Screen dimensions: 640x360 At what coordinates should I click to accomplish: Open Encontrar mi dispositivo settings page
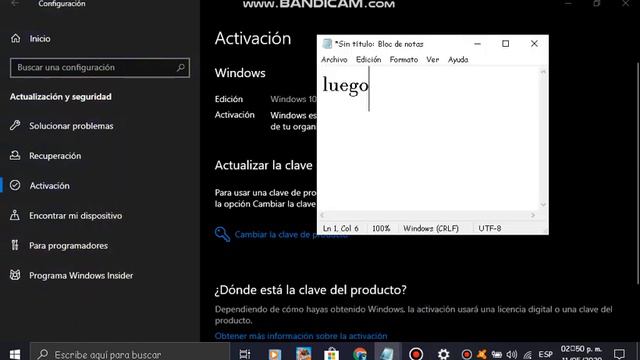76,216
